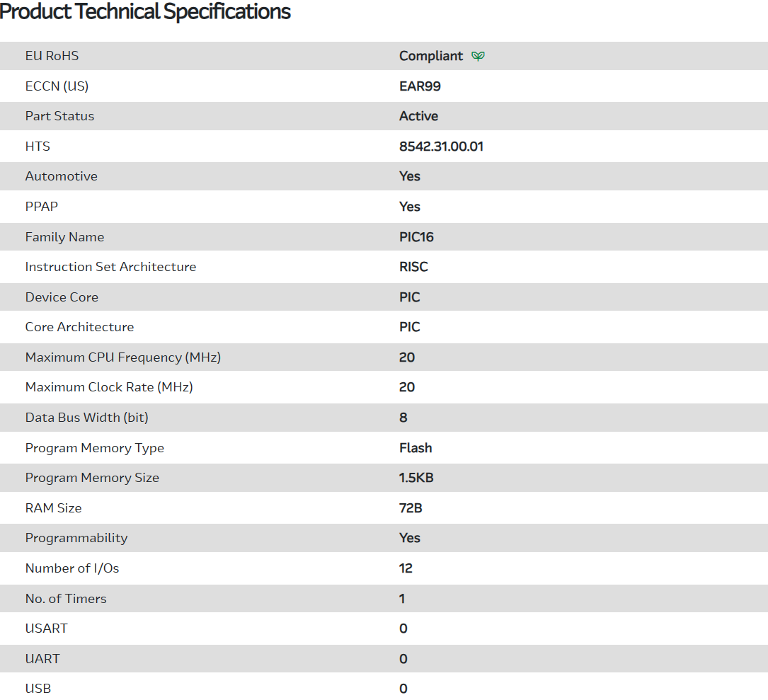The width and height of the screenshot is (768, 700).
Task: Select the EU RoHS row label
Action: click(52, 56)
